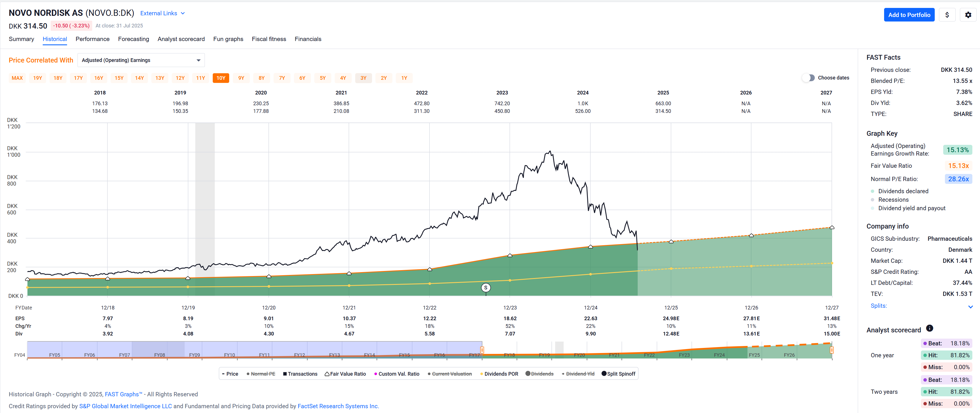The width and height of the screenshot is (980, 413).
Task: Toggle Dividends POR legend item
Action: coord(499,374)
